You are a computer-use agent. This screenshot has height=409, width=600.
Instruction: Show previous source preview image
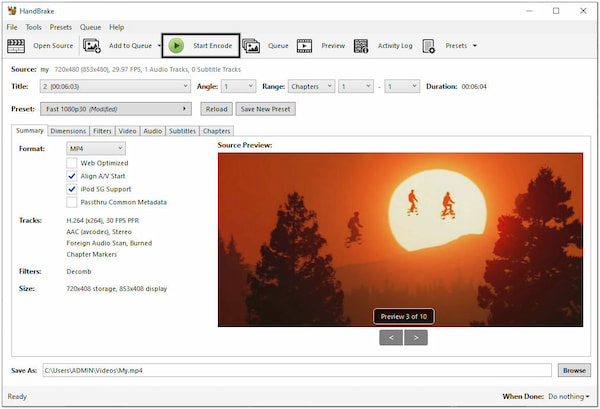(x=391, y=337)
